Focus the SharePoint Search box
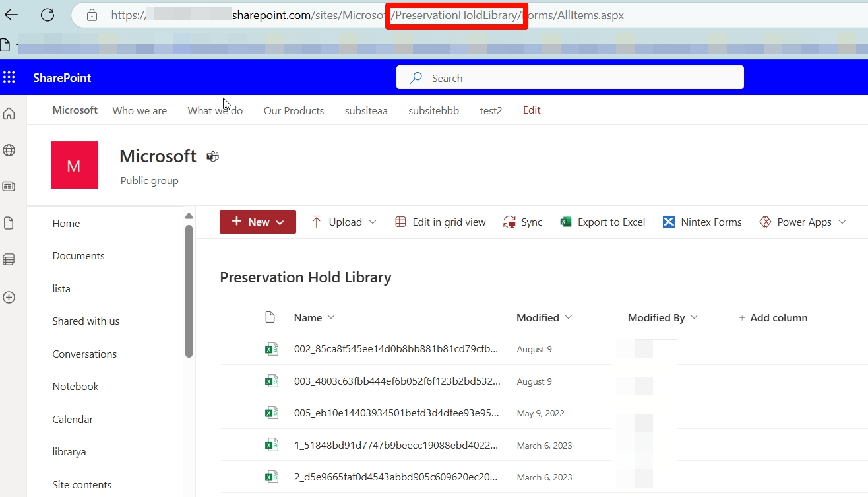Screen dimensions: 868x497 pyautogui.click(x=570, y=77)
